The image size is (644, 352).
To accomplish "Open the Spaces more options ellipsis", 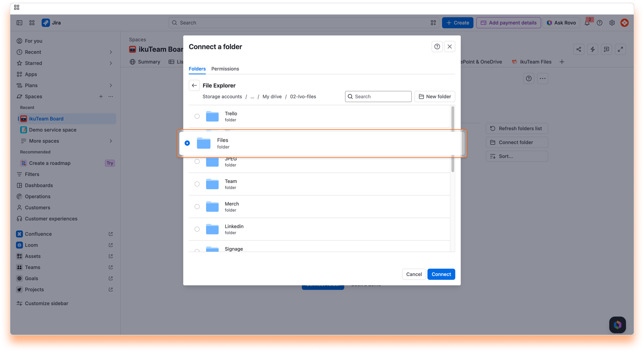I will 111,97.
